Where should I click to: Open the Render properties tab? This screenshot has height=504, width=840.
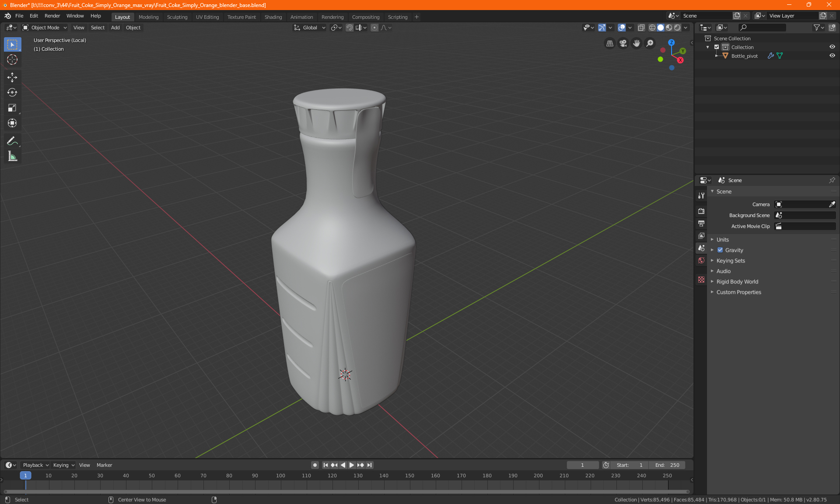(x=701, y=211)
